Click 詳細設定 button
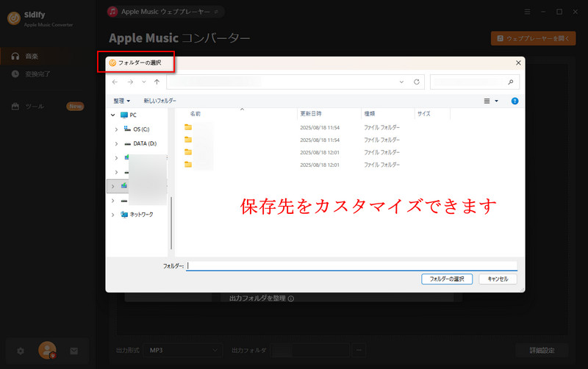The height and width of the screenshot is (369, 588). 542,350
